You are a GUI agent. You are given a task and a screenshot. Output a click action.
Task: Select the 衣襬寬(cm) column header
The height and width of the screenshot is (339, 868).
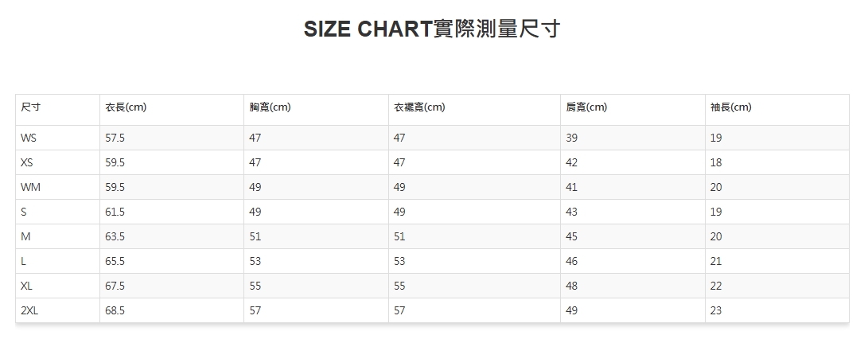click(419, 107)
